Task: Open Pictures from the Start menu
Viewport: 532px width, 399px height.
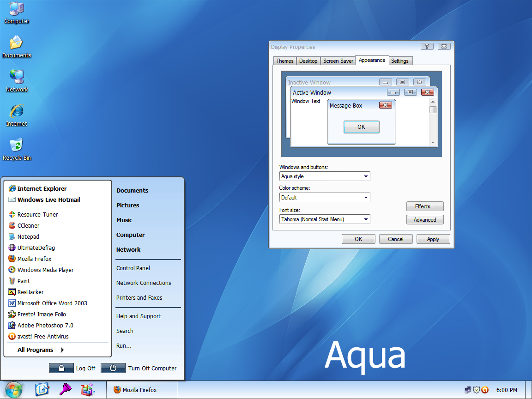Action: [127, 205]
